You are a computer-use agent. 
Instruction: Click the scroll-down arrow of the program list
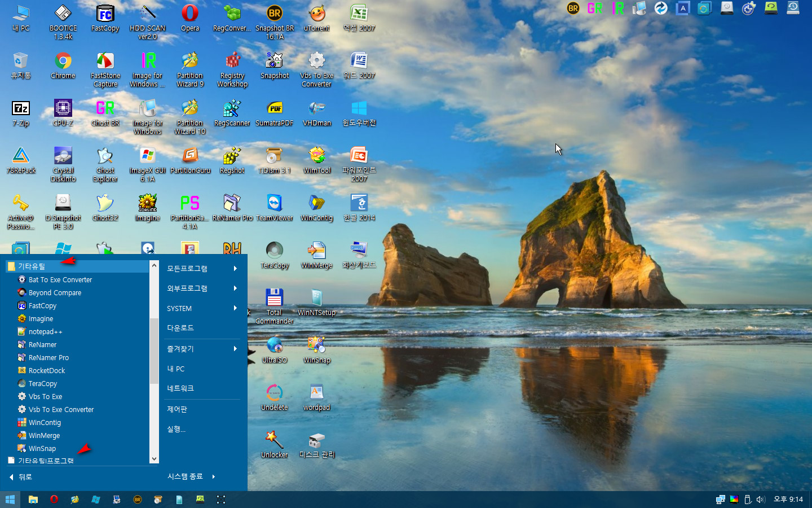click(154, 459)
